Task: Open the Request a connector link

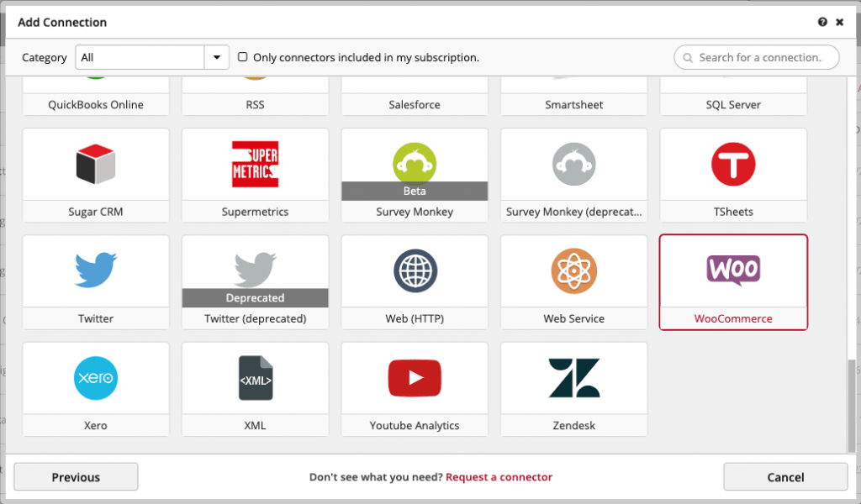Action: point(499,477)
